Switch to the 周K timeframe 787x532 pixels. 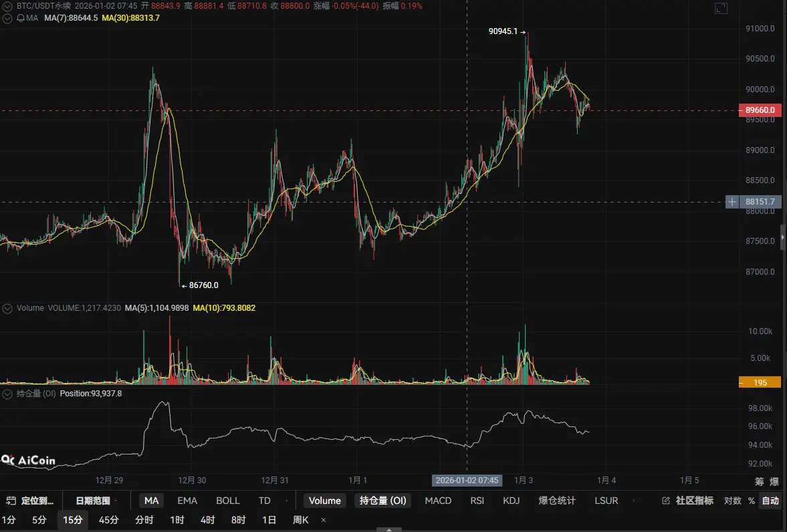point(301,520)
